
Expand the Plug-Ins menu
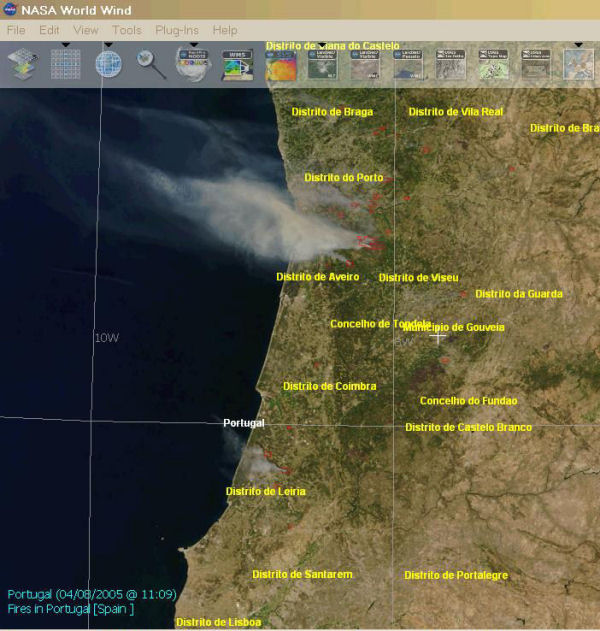(x=176, y=31)
